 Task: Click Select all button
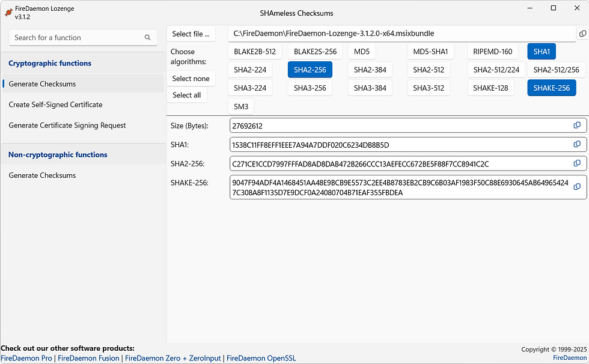click(x=187, y=95)
